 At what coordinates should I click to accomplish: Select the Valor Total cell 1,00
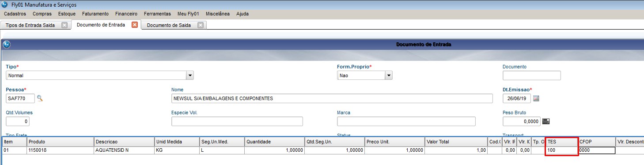pyautogui.click(x=456, y=150)
